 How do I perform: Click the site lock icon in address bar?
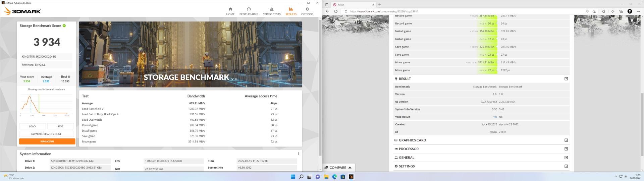346,11
